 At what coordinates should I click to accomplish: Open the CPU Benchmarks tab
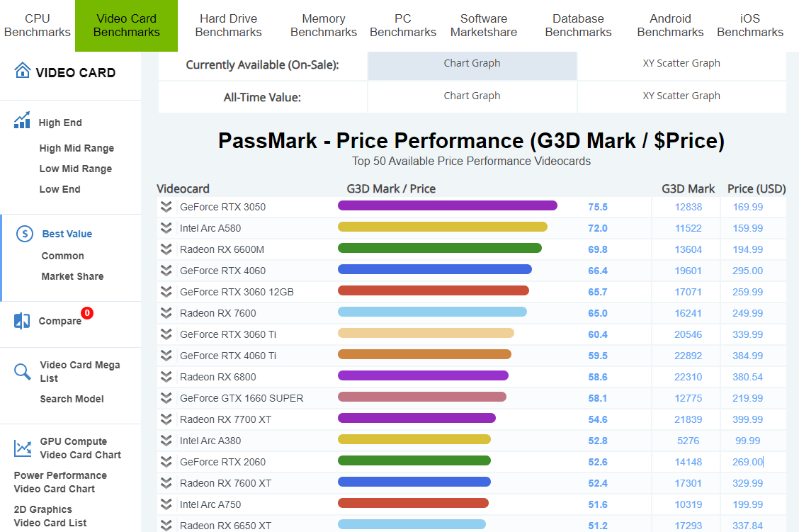click(38, 26)
